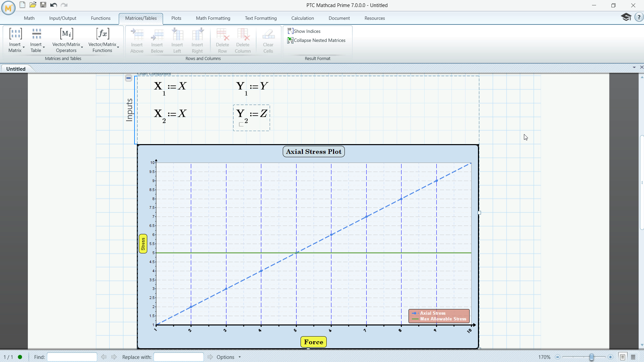Click the zoom in plus button
The height and width of the screenshot is (362, 644).
tap(610, 357)
